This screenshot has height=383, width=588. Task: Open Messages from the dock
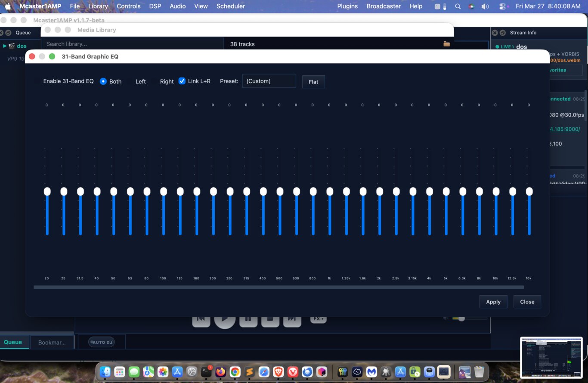point(134,372)
